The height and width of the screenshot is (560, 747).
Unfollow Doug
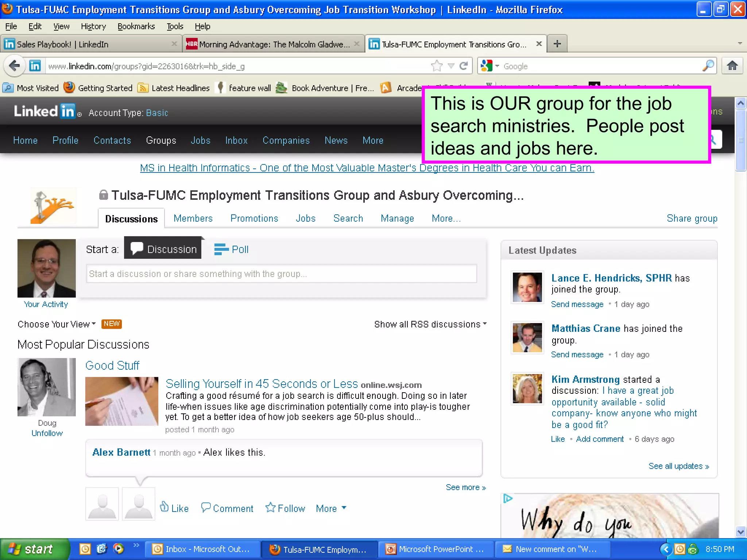[47, 433]
